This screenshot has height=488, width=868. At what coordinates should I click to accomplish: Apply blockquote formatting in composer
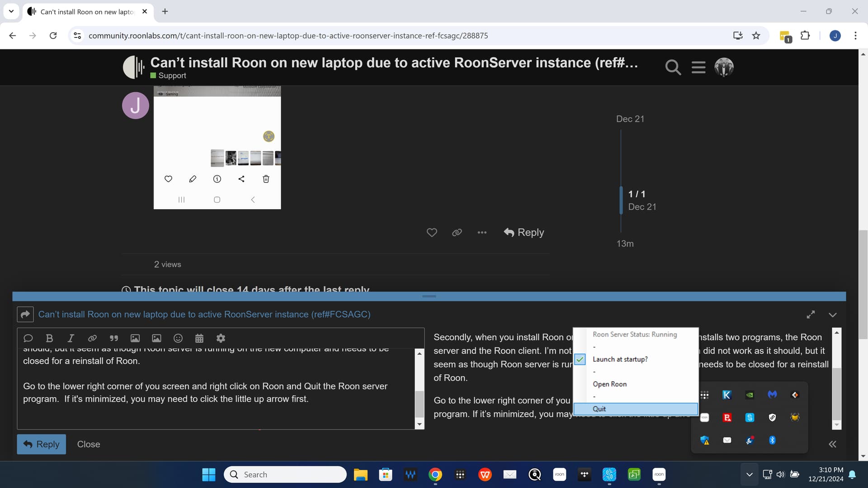click(114, 338)
